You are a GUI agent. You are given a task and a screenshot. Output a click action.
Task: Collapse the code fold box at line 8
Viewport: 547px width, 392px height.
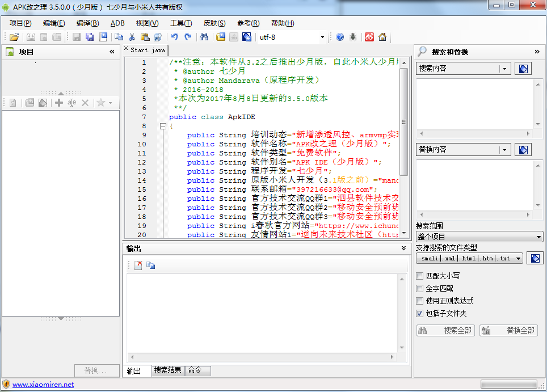pyautogui.click(x=163, y=127)
